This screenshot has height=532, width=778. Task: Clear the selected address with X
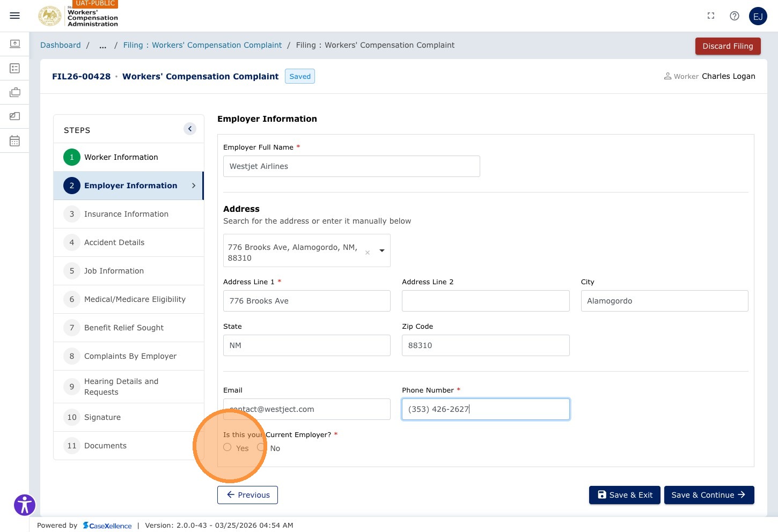click(368, 253)
